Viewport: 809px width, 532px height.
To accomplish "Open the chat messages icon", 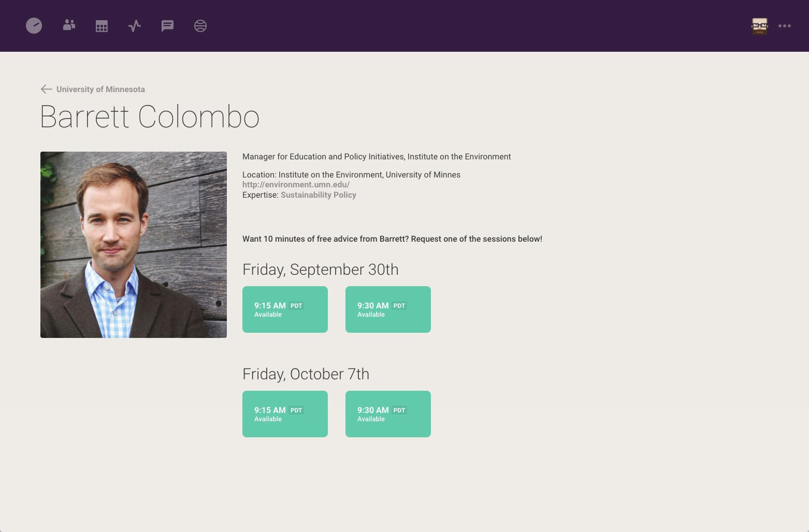I will click(167, 26).
